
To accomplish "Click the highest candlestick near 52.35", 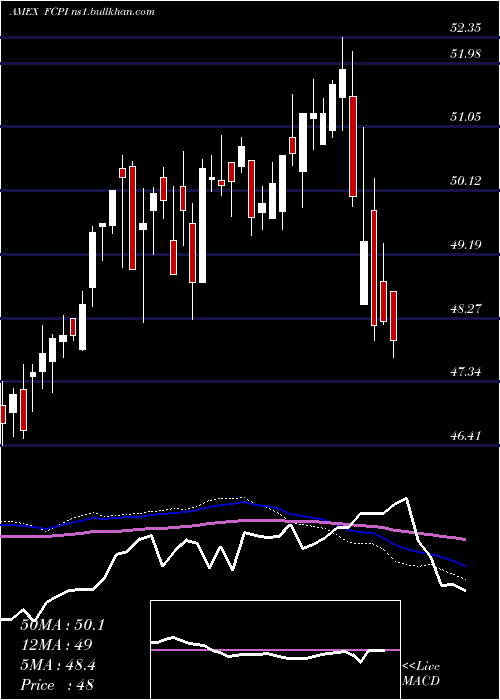I will [342, 83].
